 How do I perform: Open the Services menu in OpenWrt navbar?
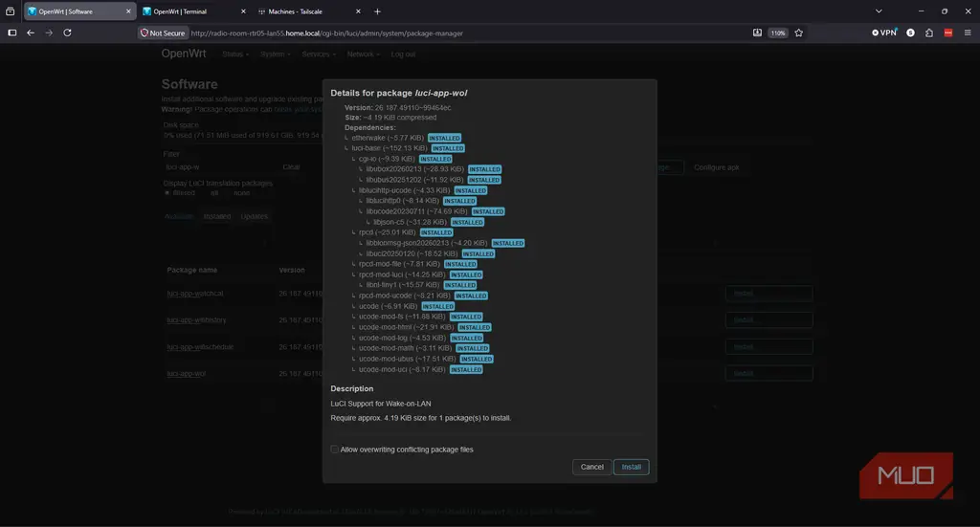[319, 55]
